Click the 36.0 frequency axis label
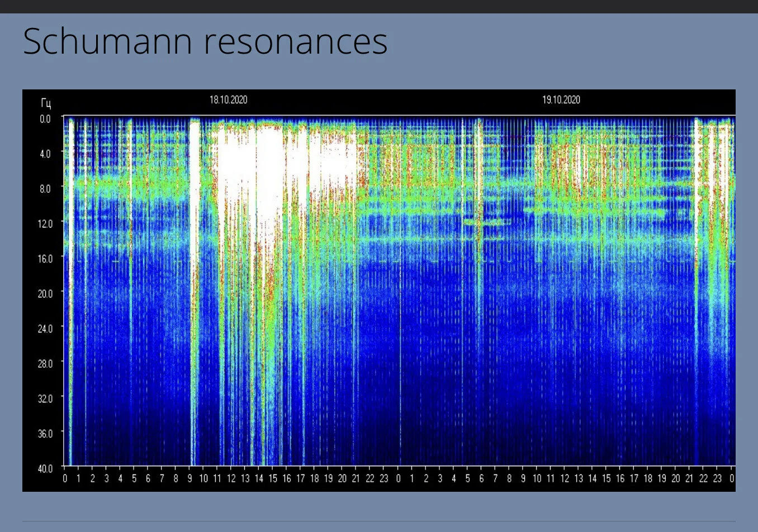Viewport: 758px width, 532px height. point(44,433)
